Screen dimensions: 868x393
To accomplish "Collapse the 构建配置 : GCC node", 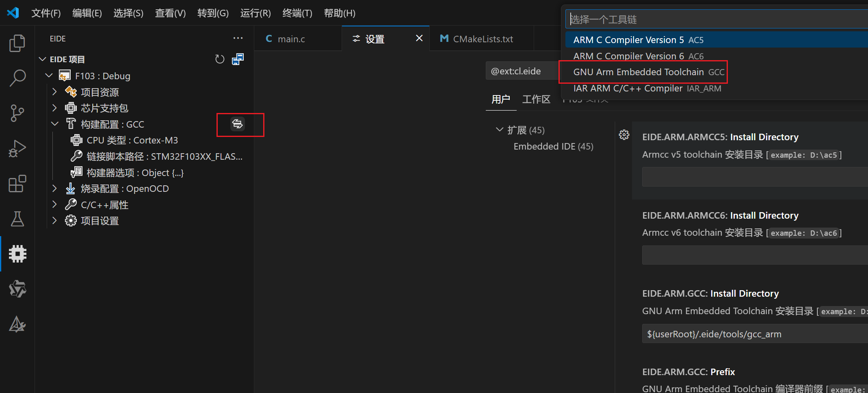I will coord(55,124).
